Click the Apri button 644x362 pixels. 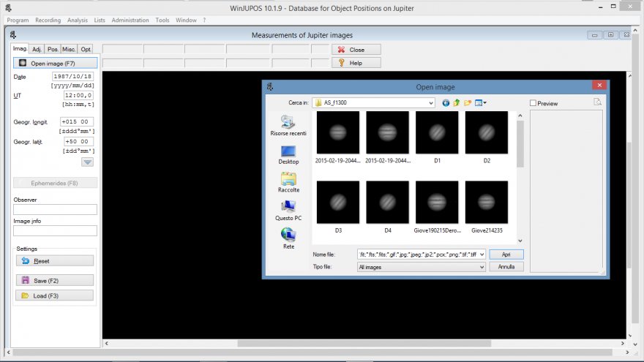506,254
